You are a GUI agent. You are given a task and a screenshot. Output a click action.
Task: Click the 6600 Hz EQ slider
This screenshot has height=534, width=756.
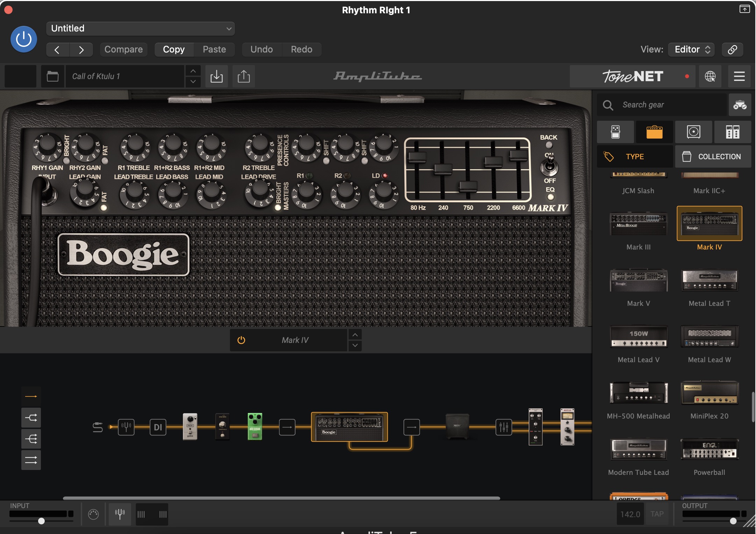pyautogui.click(x=519, y=155)
